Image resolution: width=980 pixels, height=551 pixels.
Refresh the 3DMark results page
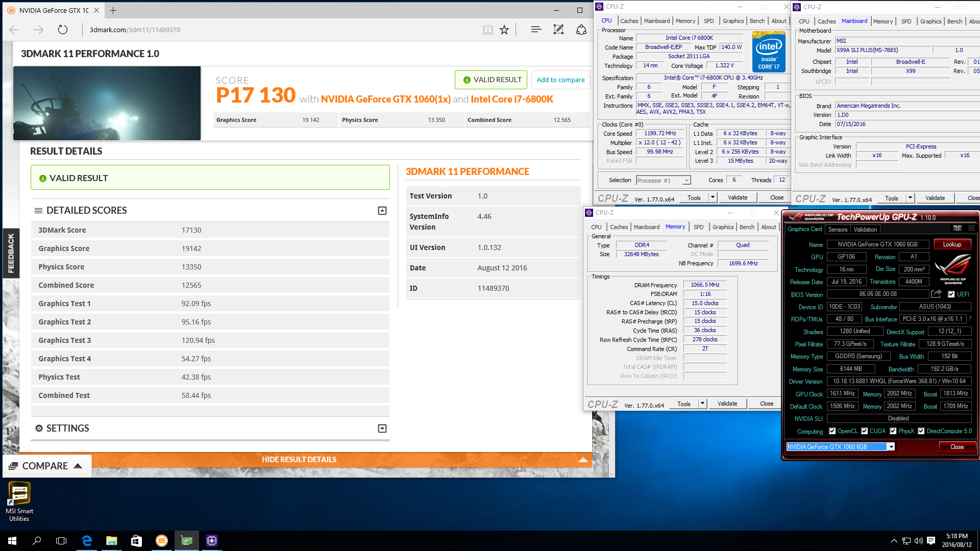(x=62, y=30)
